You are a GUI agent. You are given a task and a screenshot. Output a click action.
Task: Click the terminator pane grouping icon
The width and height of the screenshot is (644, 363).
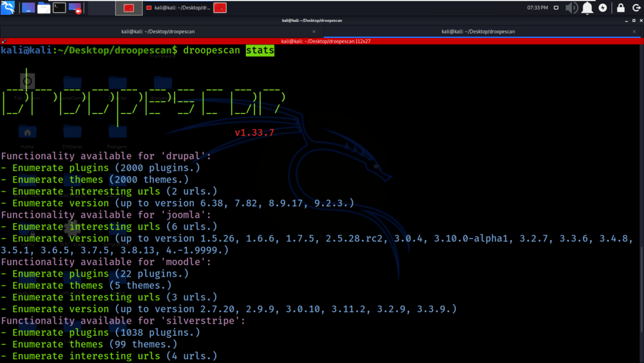(x=4, y=41)
